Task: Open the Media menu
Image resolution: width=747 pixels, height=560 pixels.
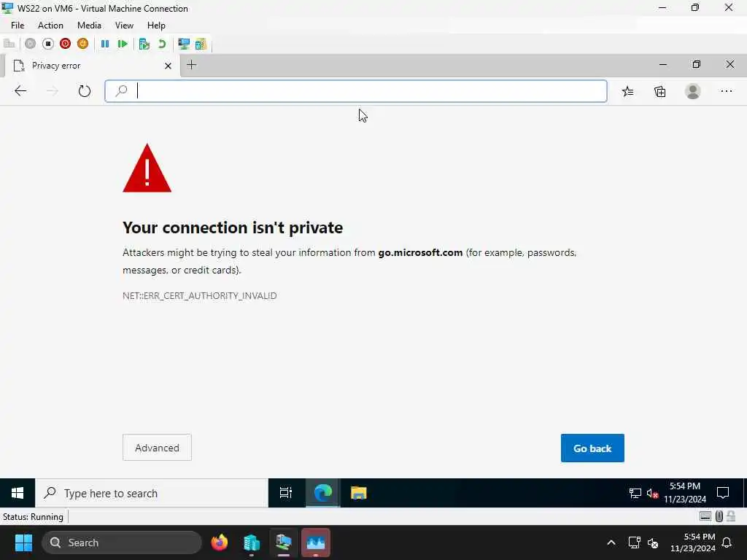Action: pos(89,26)
